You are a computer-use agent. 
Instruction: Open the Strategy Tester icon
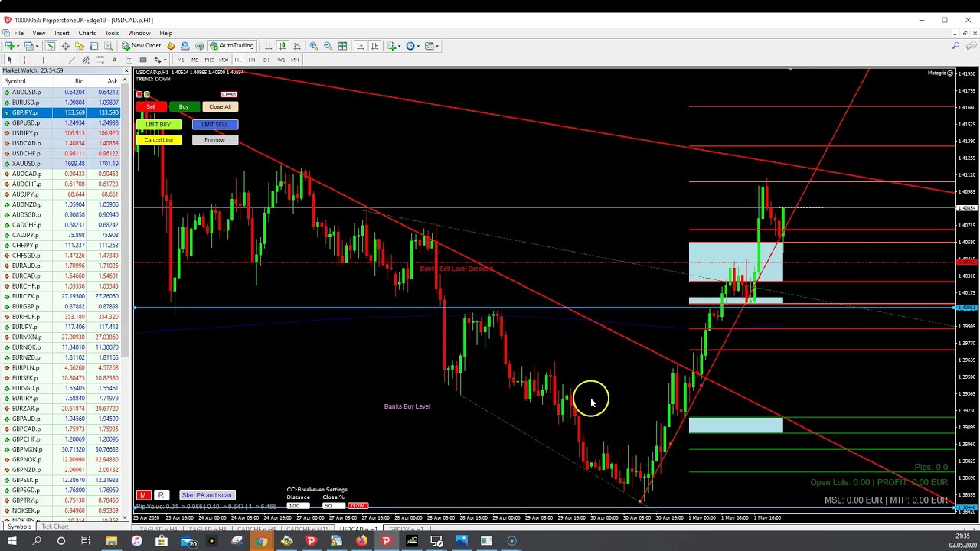(x=108, y=46)
